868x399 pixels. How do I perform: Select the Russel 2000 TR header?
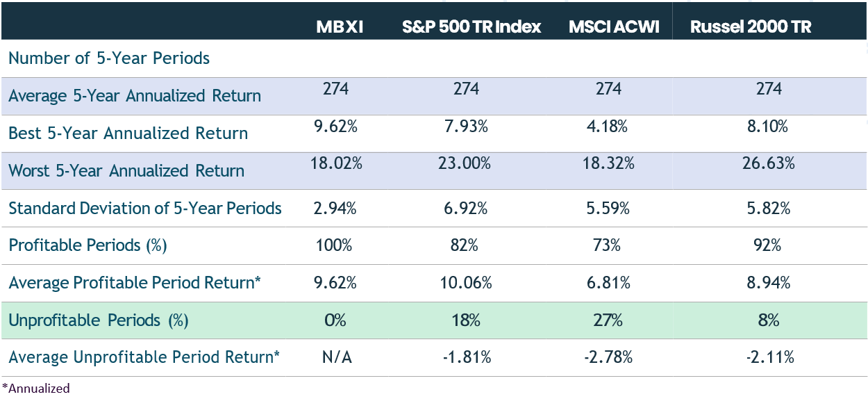[750, 27]
